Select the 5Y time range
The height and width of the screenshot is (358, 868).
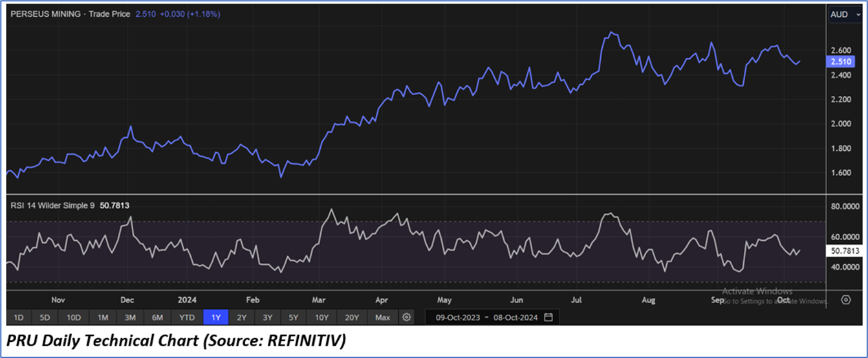coord(293,317)
